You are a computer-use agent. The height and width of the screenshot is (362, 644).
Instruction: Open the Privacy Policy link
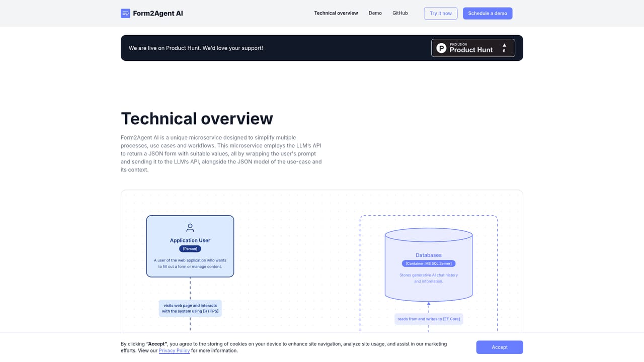point(174,350)
